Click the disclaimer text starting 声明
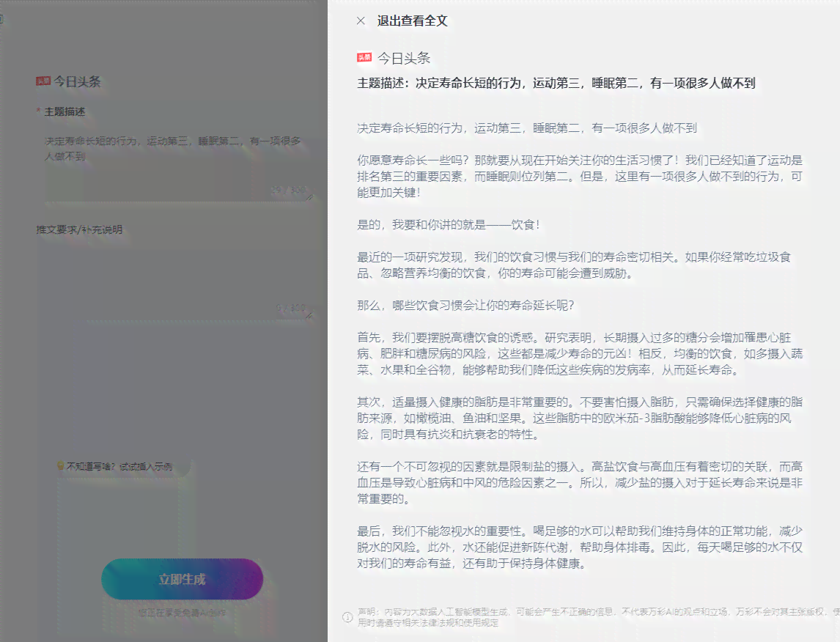840x642 pixels. 598,617
